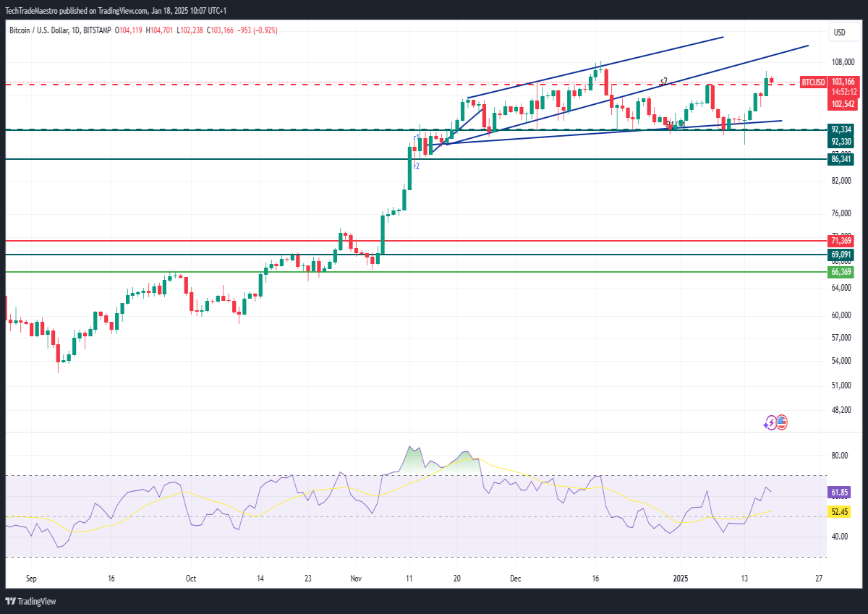Click the TradingView logo in the footer
This screenshot has width=868, height=614.
[30, 601]
